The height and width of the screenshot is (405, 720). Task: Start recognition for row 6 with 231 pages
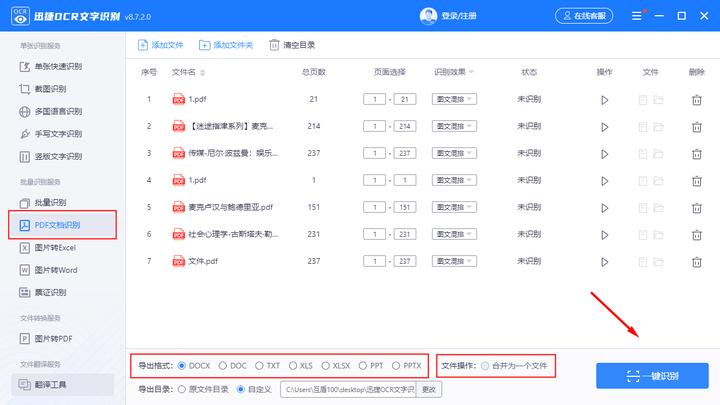click(604, 235)
